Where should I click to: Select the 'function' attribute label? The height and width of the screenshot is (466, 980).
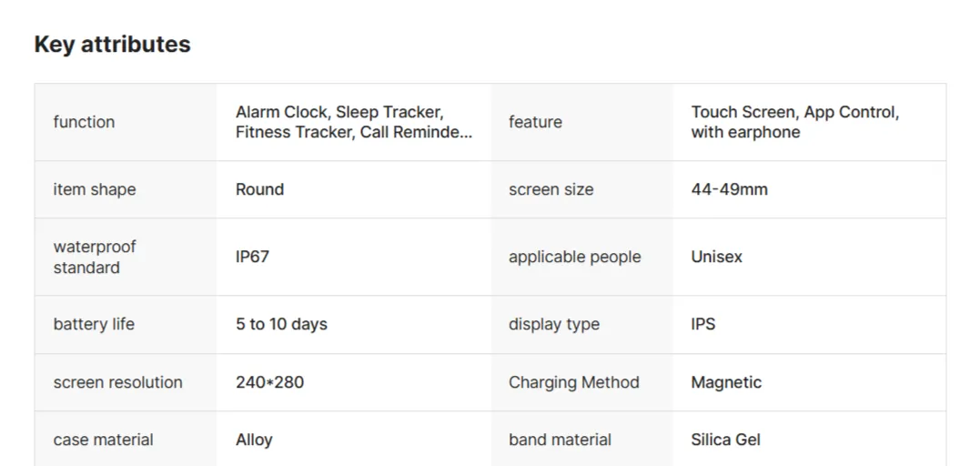[x=84, y=122]
